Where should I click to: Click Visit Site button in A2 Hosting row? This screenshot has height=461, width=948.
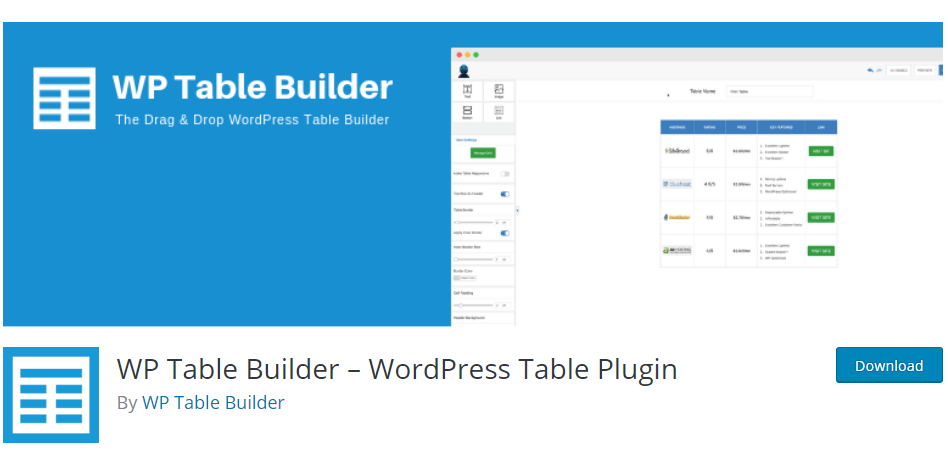(821, 250)
